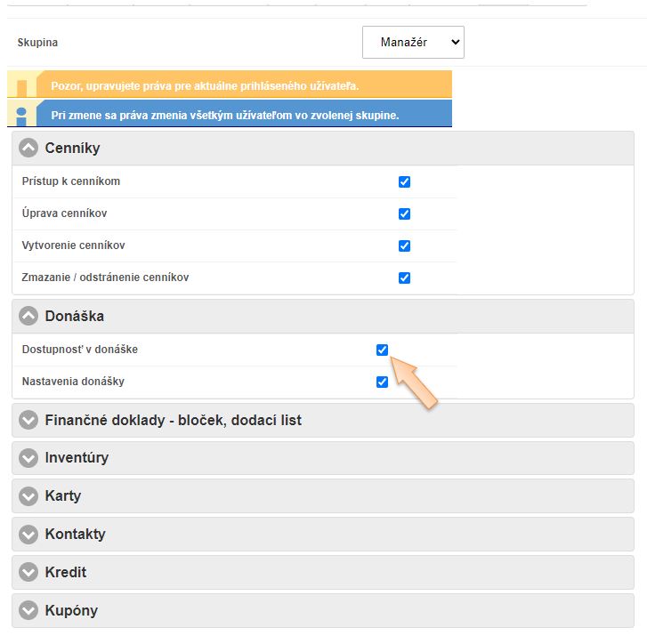Click the Inventúry section header title

click(x=77, y=458)
